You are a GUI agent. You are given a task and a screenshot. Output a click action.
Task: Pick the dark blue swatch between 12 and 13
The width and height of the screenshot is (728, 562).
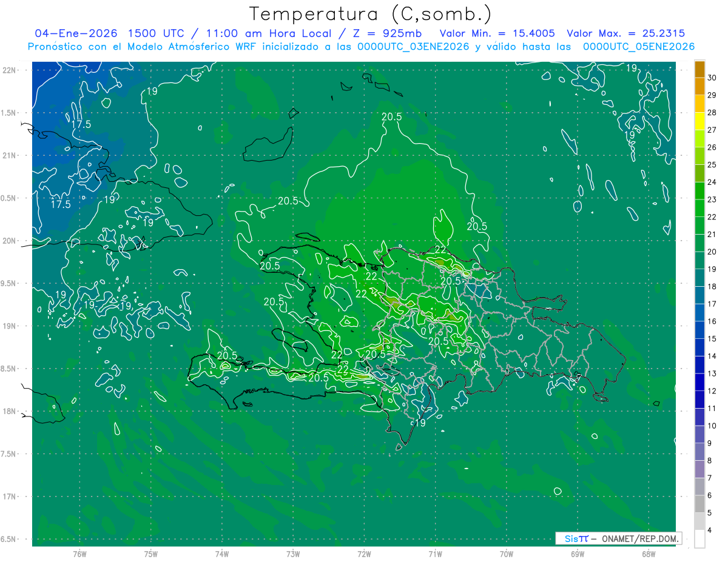699,382
